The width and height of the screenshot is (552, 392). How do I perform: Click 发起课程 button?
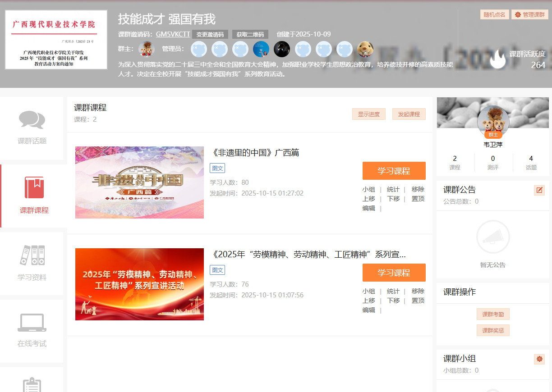pos(409,114)
